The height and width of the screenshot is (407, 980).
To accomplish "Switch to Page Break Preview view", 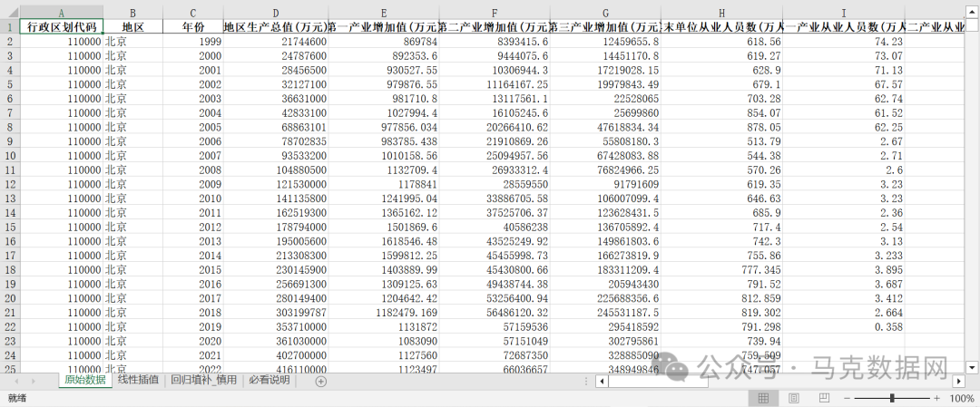I will click(824, 398).
